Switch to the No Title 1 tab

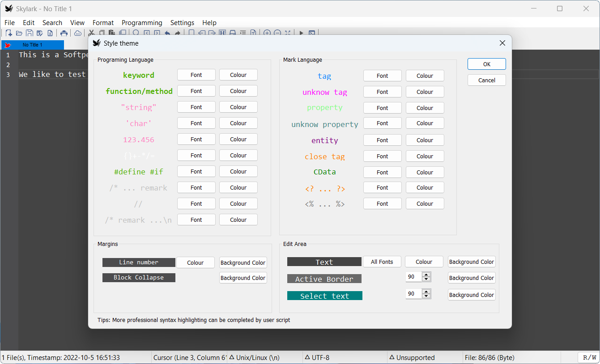click(33, 45)
